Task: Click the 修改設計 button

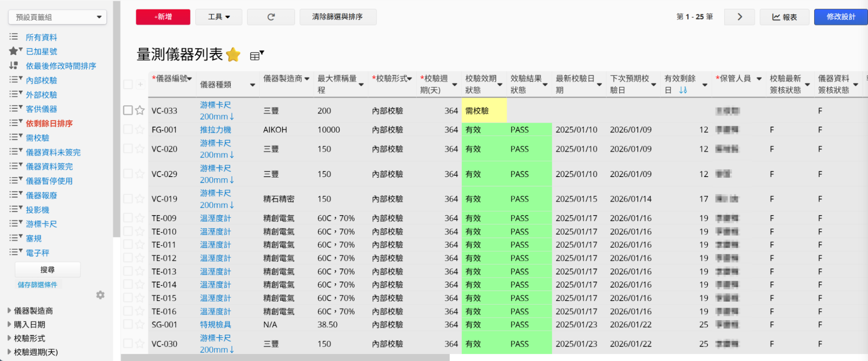Action: pos(840,17)
